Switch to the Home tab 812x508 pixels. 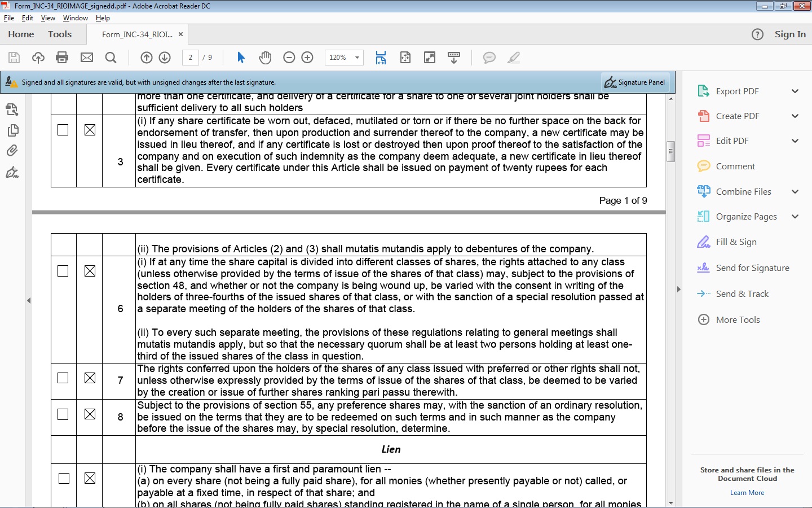coord(21,34)
